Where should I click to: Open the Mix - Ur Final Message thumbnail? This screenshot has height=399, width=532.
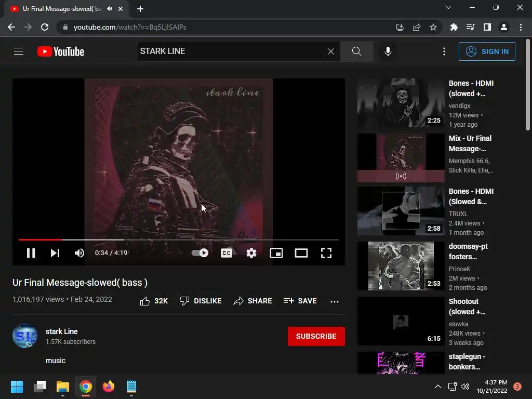(401, 158)
